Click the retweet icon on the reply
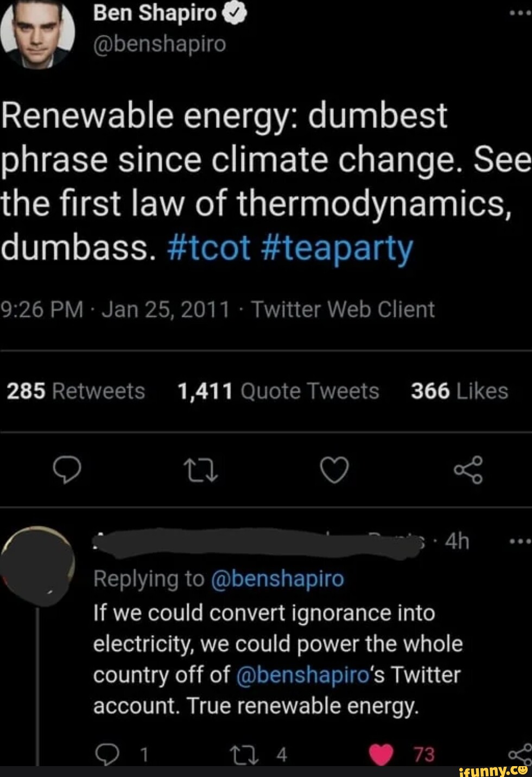The height and width of the screenshot is (777, 532). point(244,754)
